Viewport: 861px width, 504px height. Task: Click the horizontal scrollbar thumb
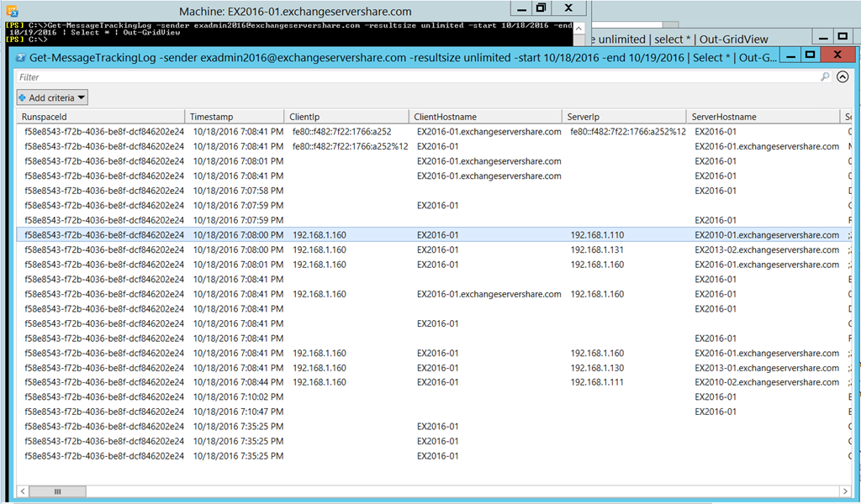click(58, 491)
